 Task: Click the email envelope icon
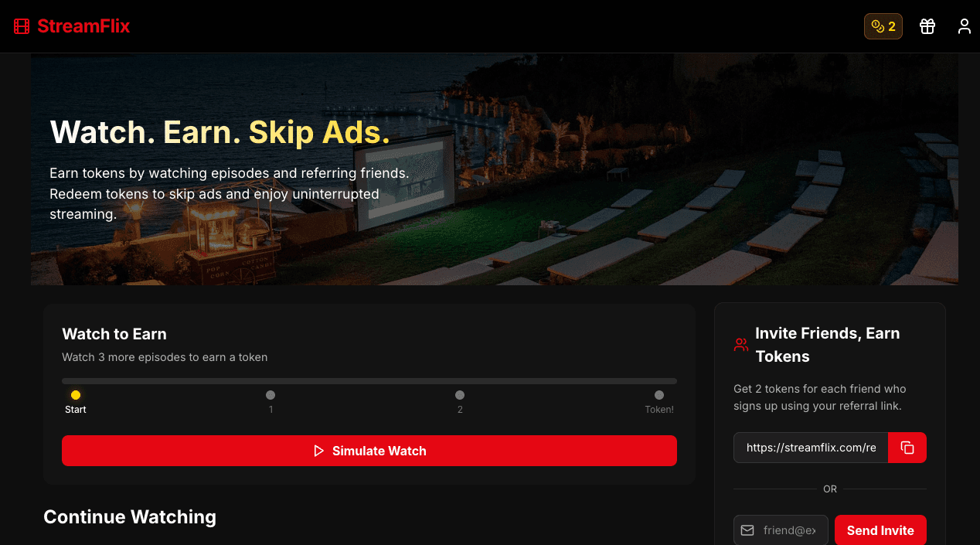747,530
